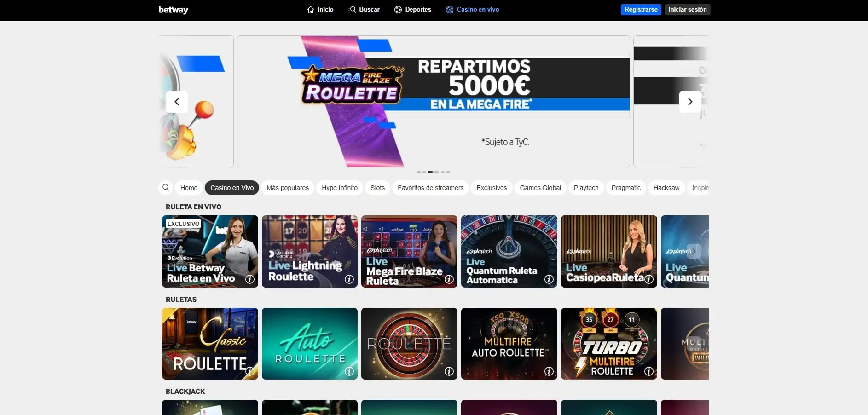Image resolution: width=868 pixels, height=415 pixels.
Task: Click the Inicio home icon
Action: pos(311,10)
